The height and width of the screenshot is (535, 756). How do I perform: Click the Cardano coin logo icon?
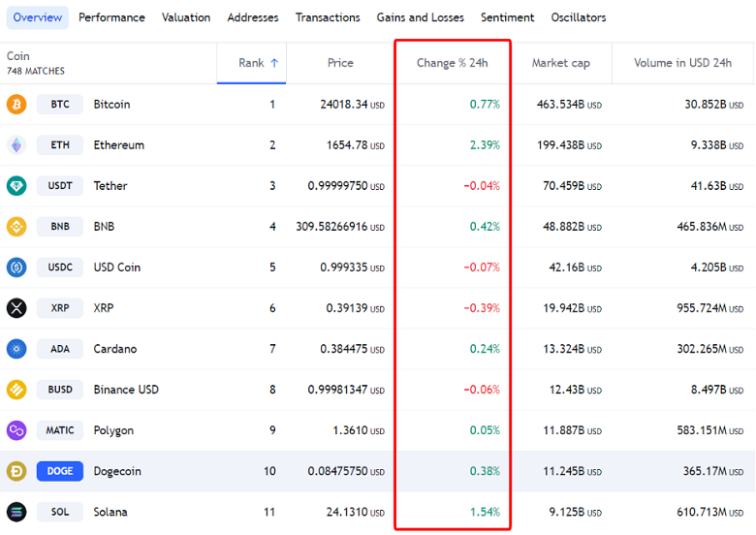(16, 349)
